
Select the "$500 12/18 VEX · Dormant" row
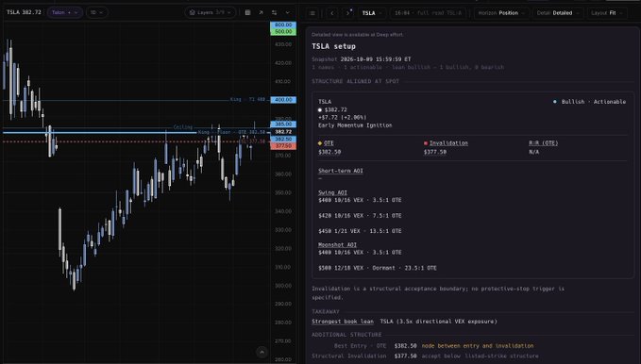378,269
